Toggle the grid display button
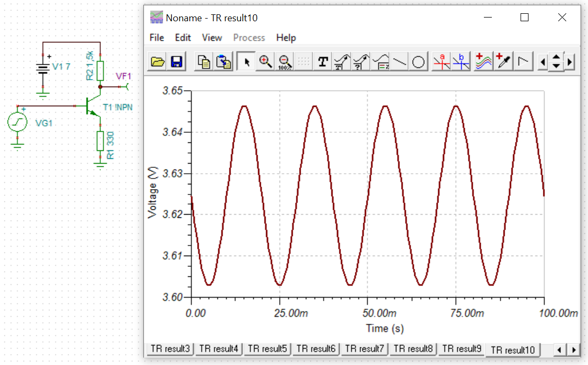Screen dimensions: 588x365 click(304, 62)
